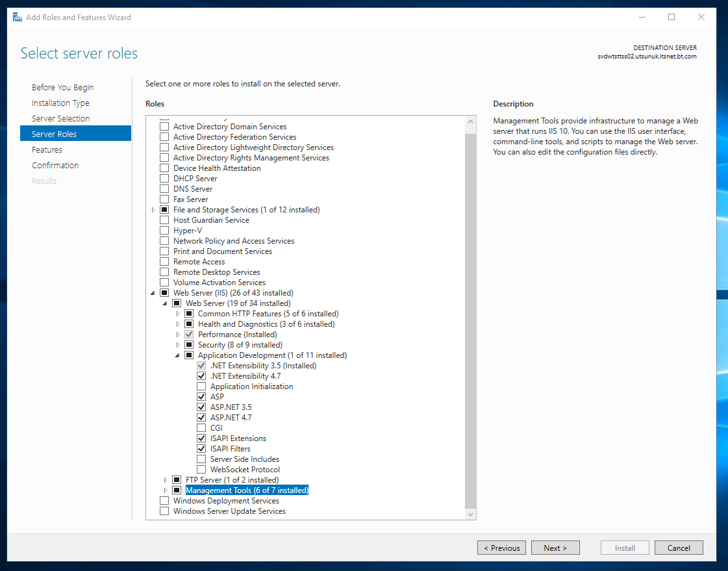Uncheck the ISAPI Extensions checkbox

201,438
